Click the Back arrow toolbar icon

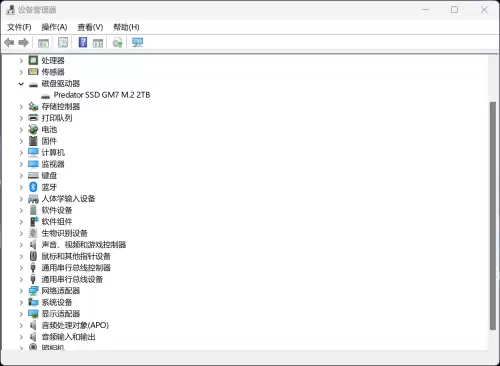[9, 42]
